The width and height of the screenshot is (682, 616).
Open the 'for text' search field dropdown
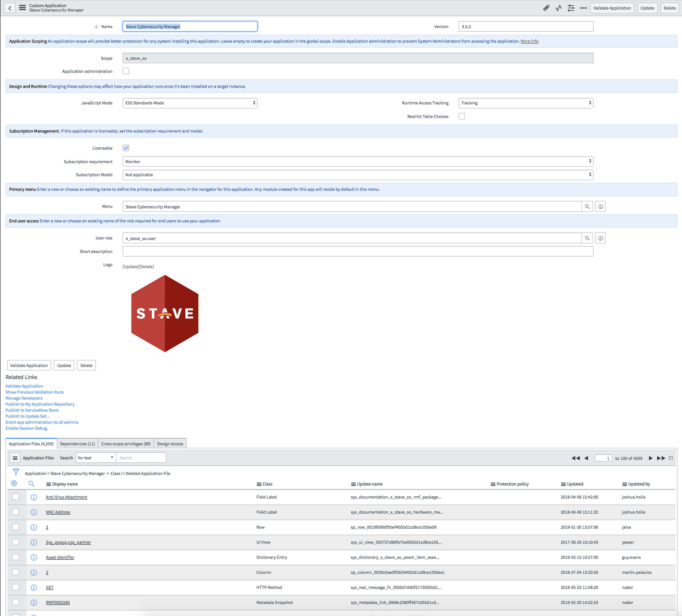point(96,458)
